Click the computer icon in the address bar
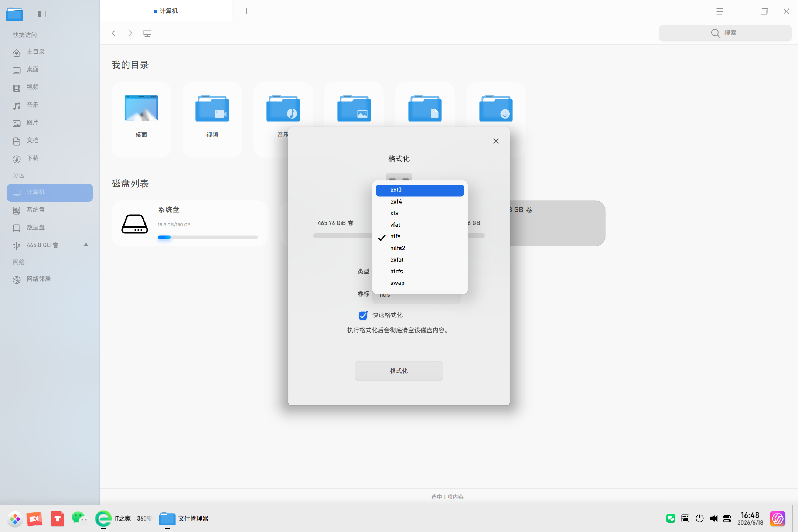798x532 pixels. pos(147,33)
